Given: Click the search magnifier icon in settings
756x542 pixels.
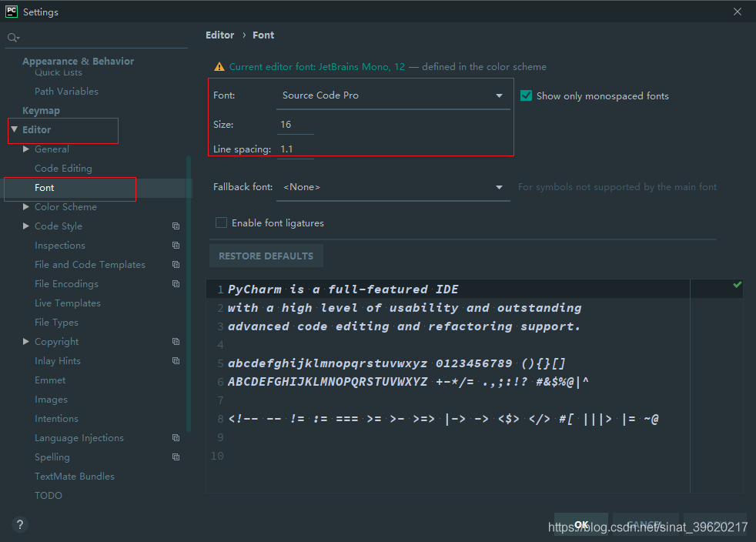Looking at the screenshot, I should (x=12, y=38).
